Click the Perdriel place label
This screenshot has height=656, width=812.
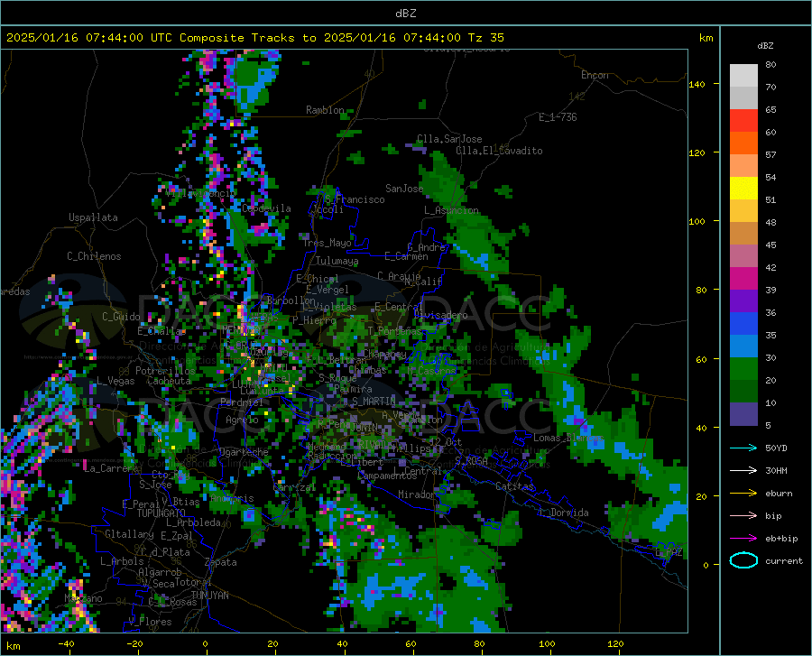[242, 402]
